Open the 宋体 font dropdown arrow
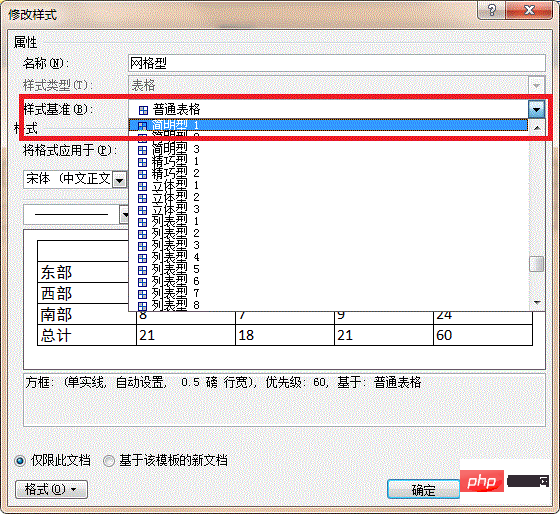Image resolution: width=560 pixels, height=514 pixels. pos(120,180)
